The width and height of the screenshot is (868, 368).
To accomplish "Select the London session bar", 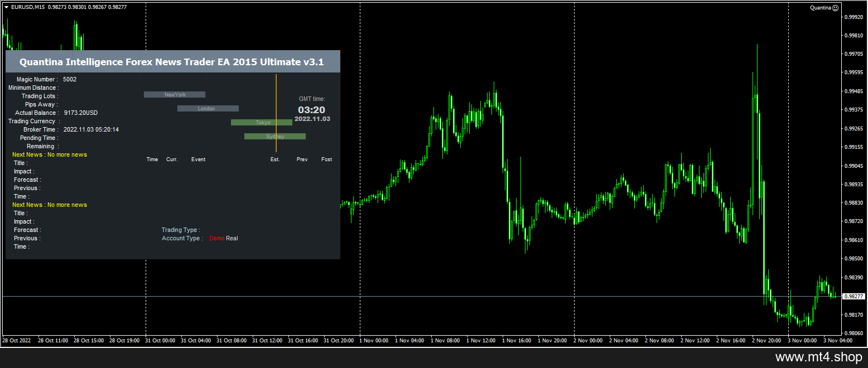I will pos(208,109).
